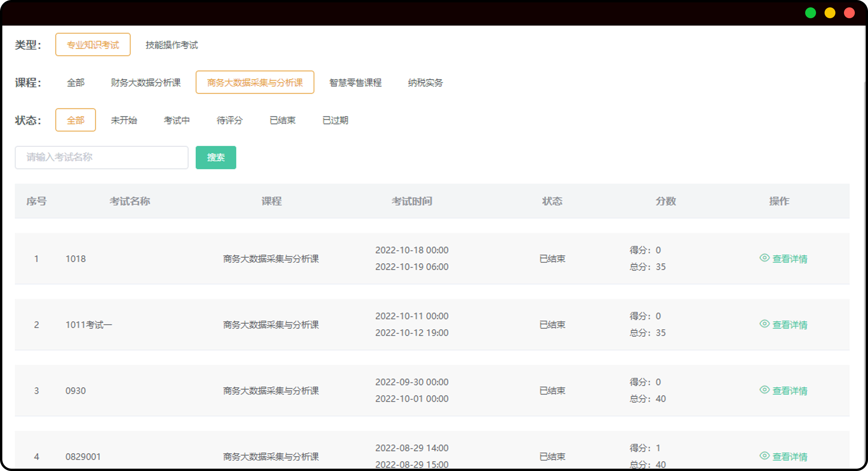
Task: Filter status by 未开始
Action: click(124, 120)
